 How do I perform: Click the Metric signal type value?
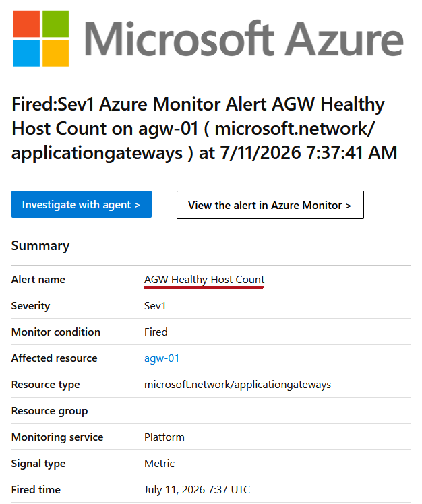pyautogui.click(x=160, y=463)
